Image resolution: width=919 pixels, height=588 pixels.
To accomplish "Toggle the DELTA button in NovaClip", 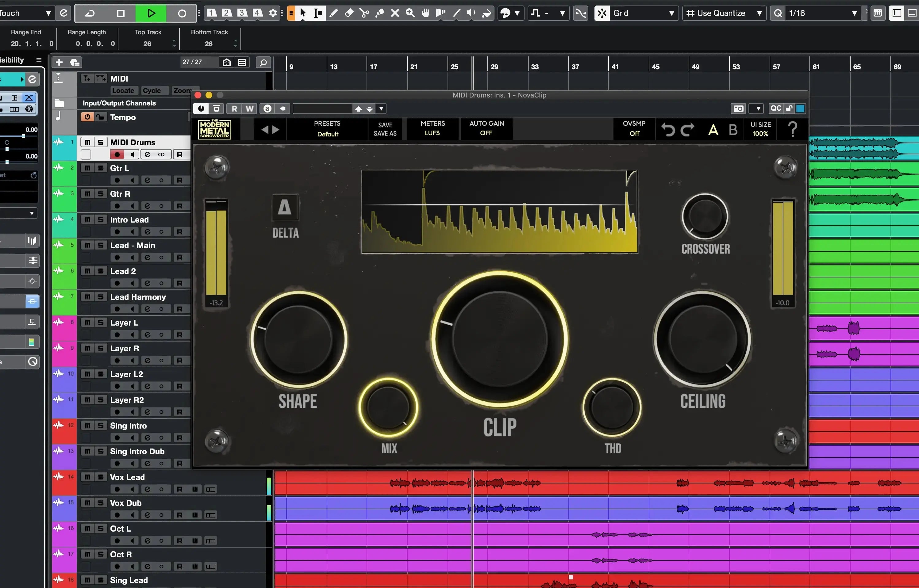I will [x=285, y=208].
